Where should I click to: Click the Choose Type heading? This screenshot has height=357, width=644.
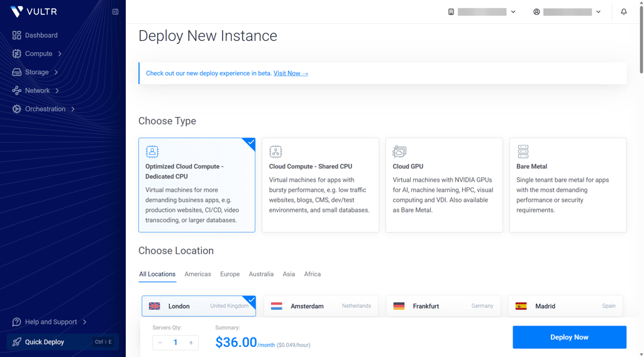(167, 121)
